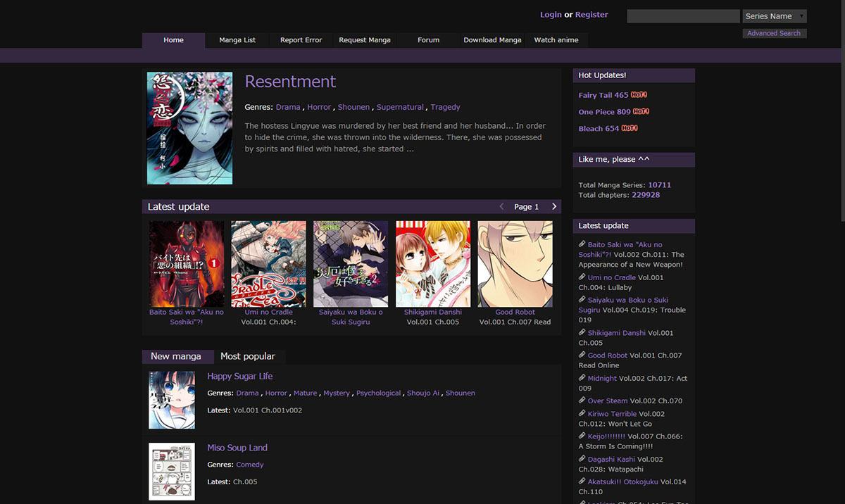Open the Psychological genre under Happy Sugar Life

pyautogui.click(x=378, y=393)
